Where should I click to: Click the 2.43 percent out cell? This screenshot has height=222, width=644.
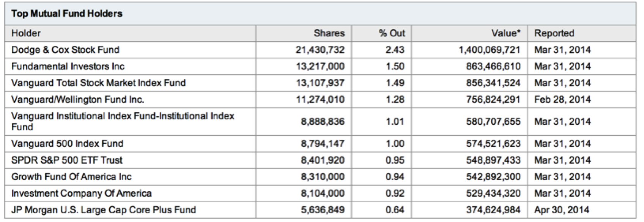point(395,50)
